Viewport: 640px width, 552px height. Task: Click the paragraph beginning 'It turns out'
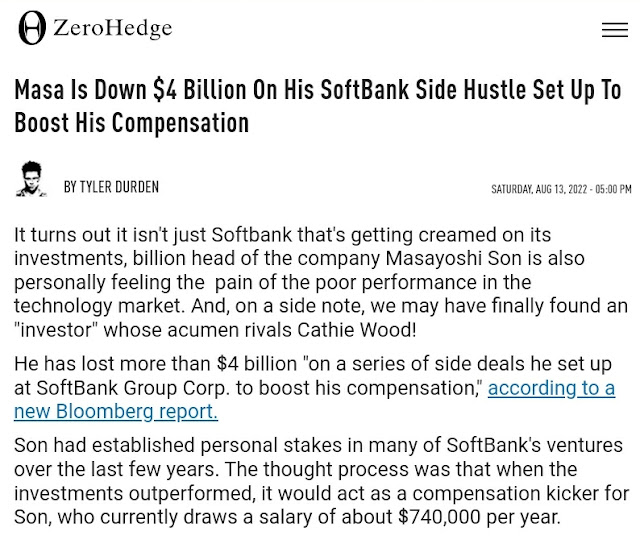point(321,283)
